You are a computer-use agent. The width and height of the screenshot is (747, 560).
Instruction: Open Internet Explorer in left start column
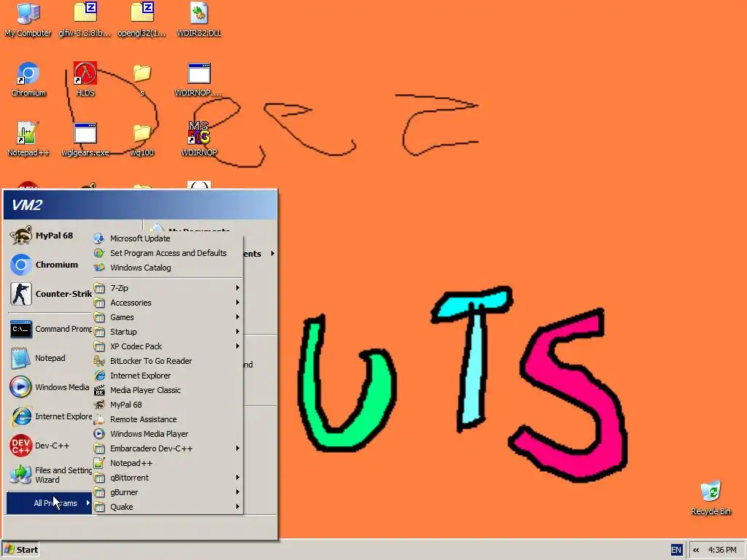(x=50, y=416)
